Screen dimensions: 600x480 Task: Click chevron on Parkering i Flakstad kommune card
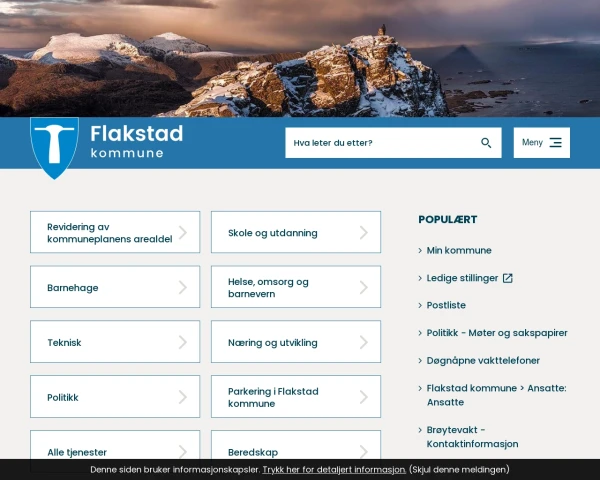(364, 397)
